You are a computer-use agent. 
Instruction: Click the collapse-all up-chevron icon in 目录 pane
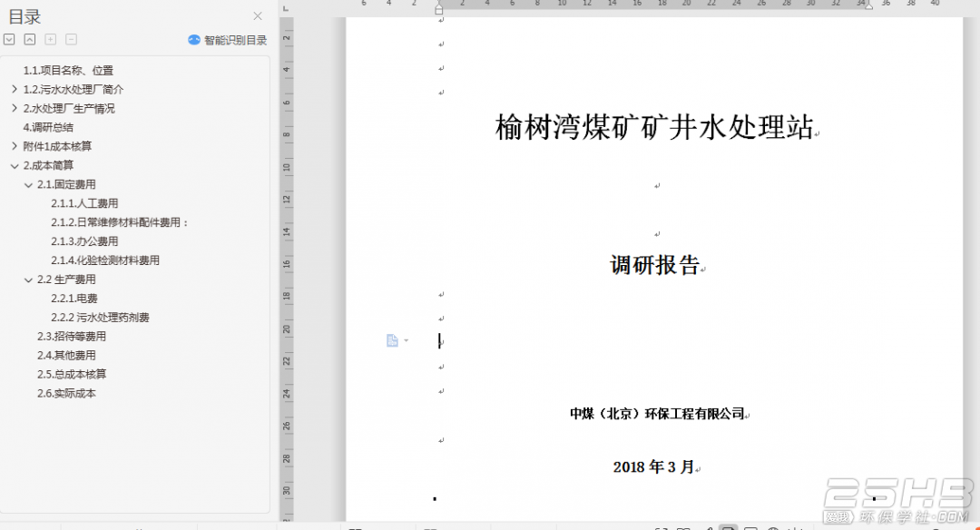coord(29,39)
